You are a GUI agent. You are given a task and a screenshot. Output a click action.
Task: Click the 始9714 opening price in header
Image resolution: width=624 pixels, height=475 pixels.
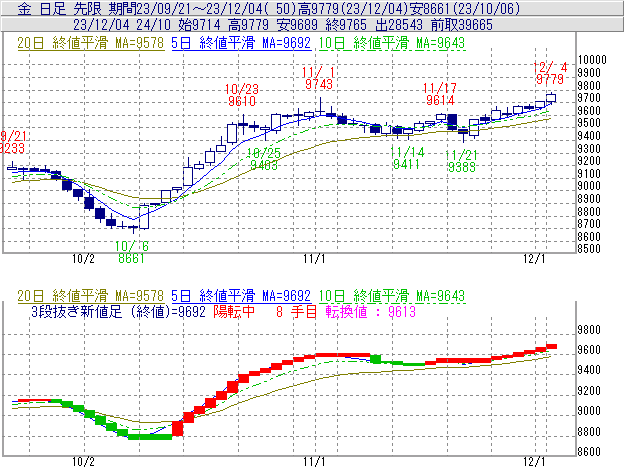(199, 25)
